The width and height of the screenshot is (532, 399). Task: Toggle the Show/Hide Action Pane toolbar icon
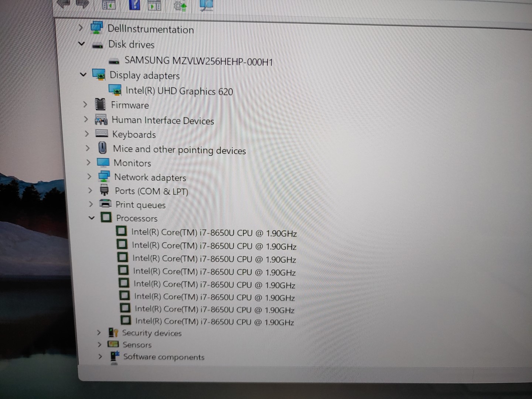[154, 5]
